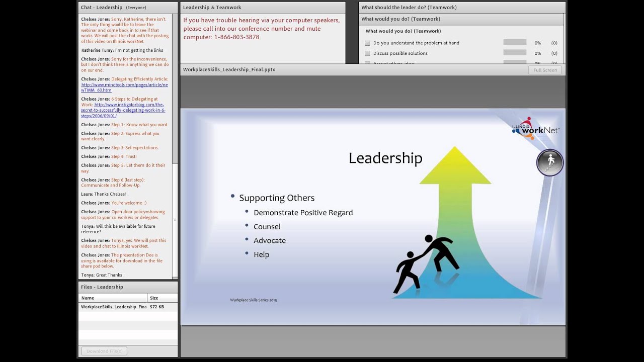The height and width of the screenshot is (362, 644).
Task: Check the 'Discuss possible solutions' poll option
Action: click(367, 53)
